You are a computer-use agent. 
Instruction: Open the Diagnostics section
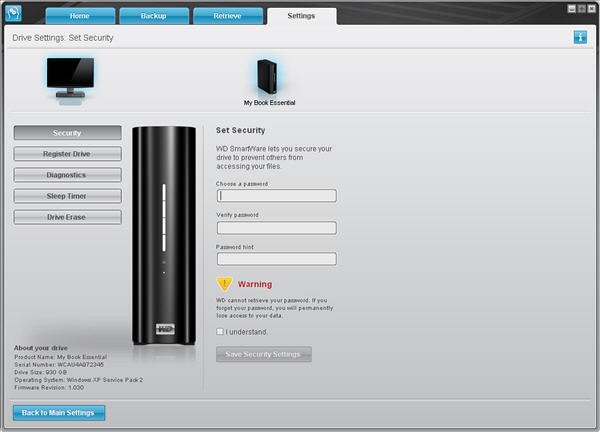coord(68,175)
